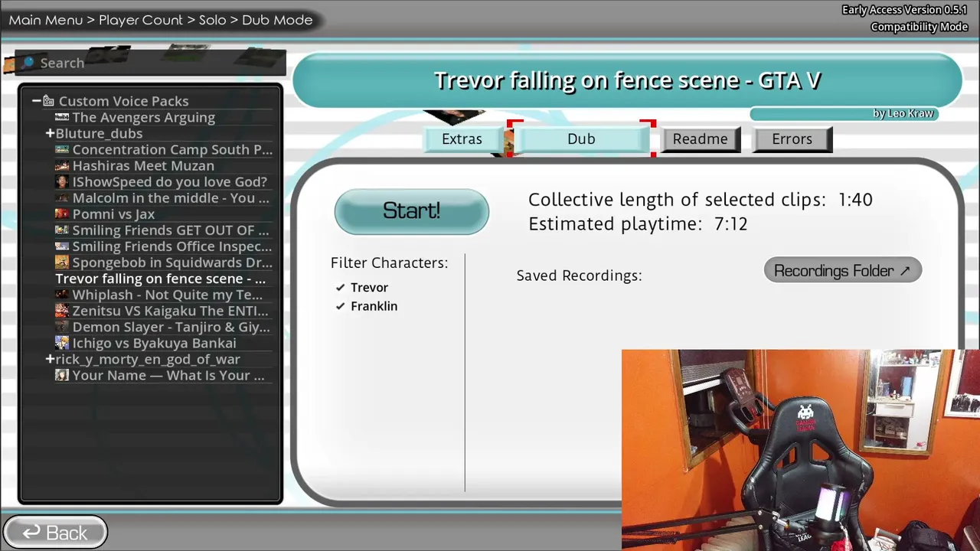Open the Readme tab
This screenshot has width=980, height=551.
[701, 139]
